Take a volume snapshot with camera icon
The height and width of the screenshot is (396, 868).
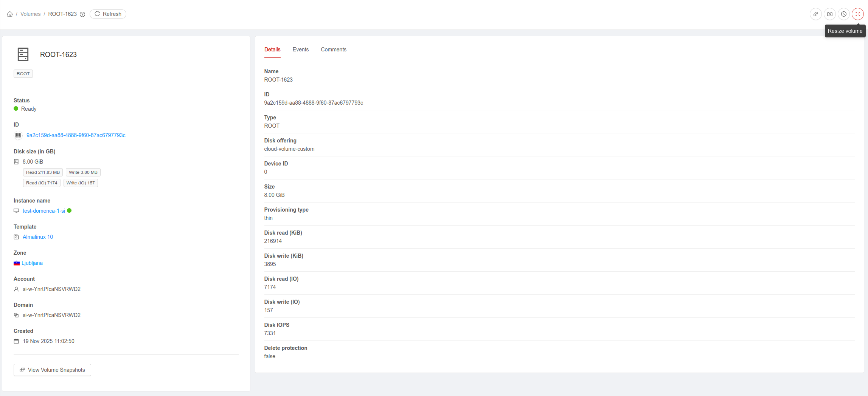[x=830, y=14]
